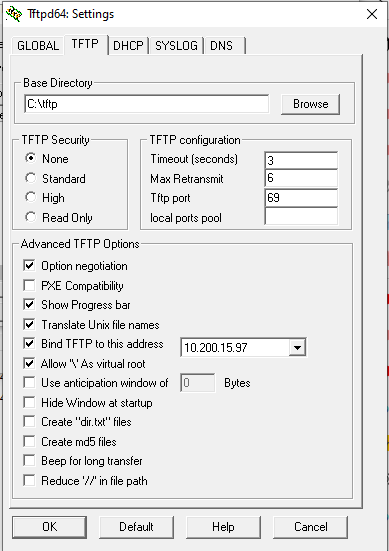Screen dimensions: 389x551
Task: Confirm settings with OK button
Action: pos(50,527)
